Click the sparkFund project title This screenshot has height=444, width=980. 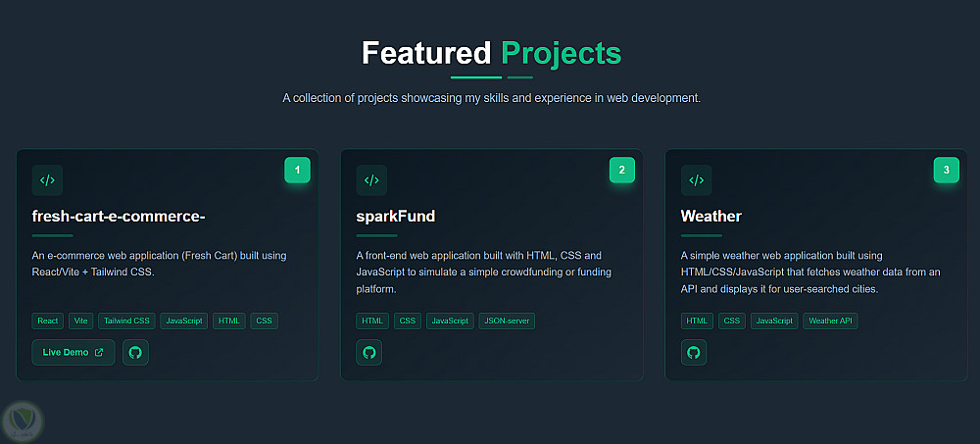[x=396, y=216]
